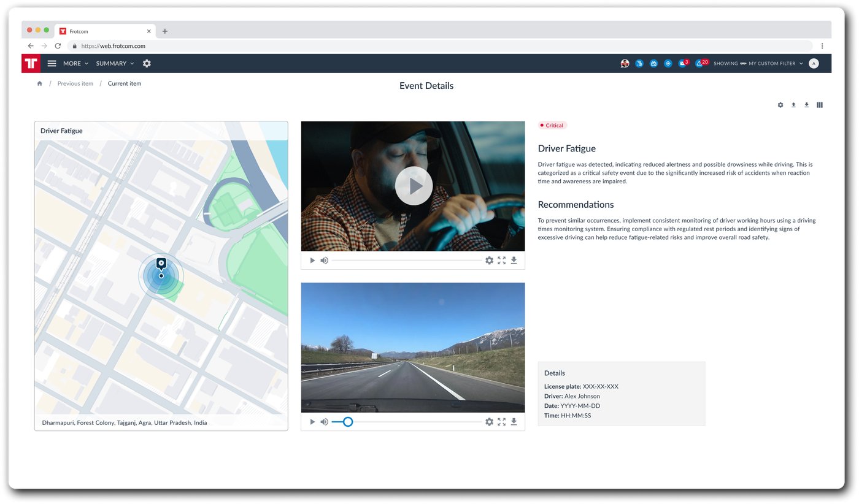The image size is (859, 504).
Task: Click the download arrow icon on page toolbar
Action: coord(807,105)
